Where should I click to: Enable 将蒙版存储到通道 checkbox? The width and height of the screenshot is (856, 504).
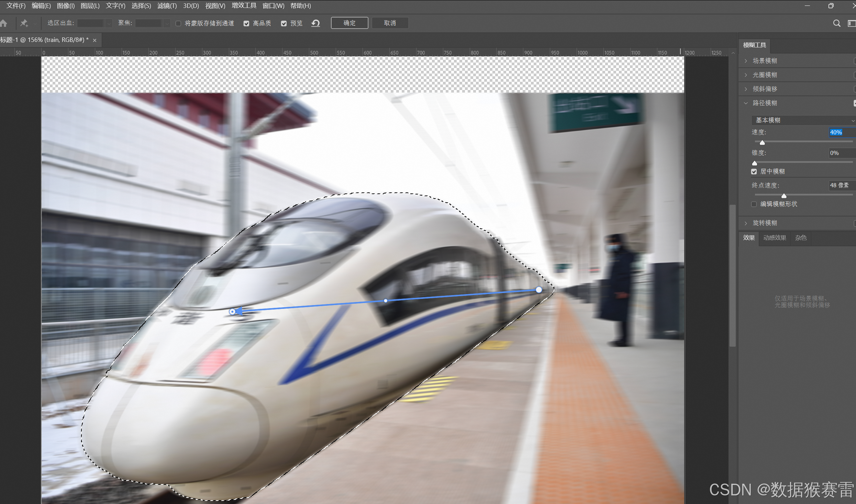click(178, 23)
